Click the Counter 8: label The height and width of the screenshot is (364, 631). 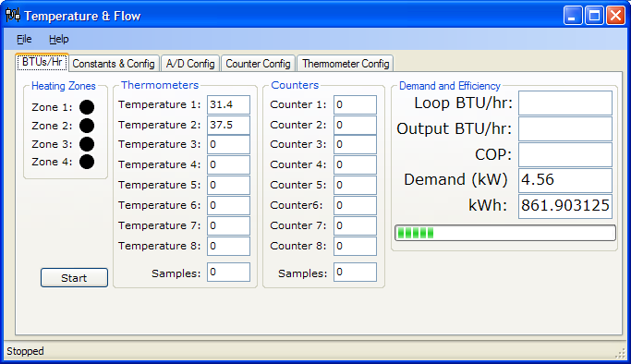click(x=298, y=246)
